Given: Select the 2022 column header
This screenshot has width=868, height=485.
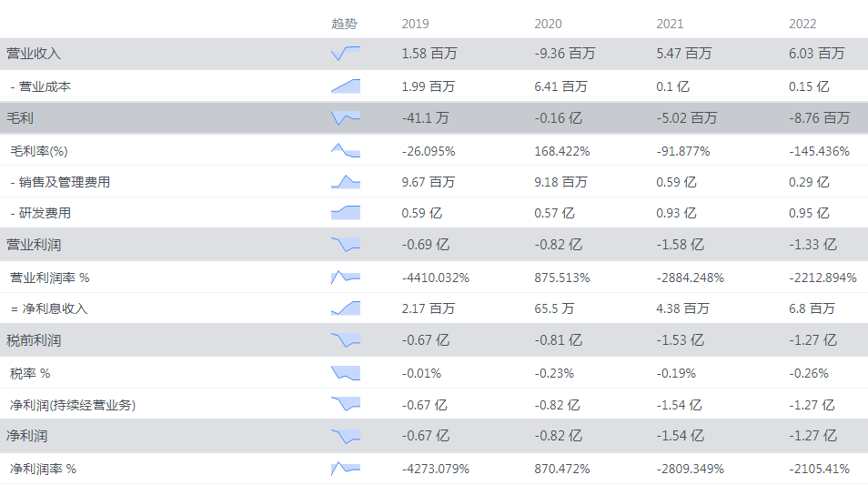Looking at the screenshot, I should pos(802,24).
